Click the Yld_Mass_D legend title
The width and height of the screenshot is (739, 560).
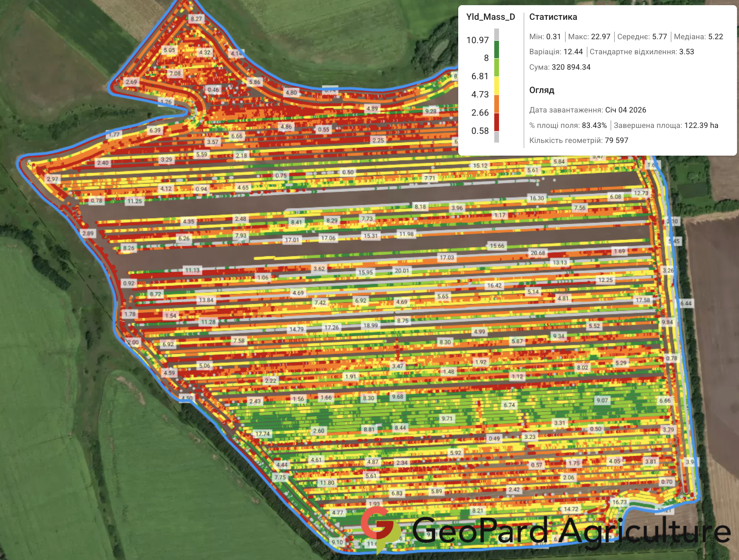pos(490,17)
